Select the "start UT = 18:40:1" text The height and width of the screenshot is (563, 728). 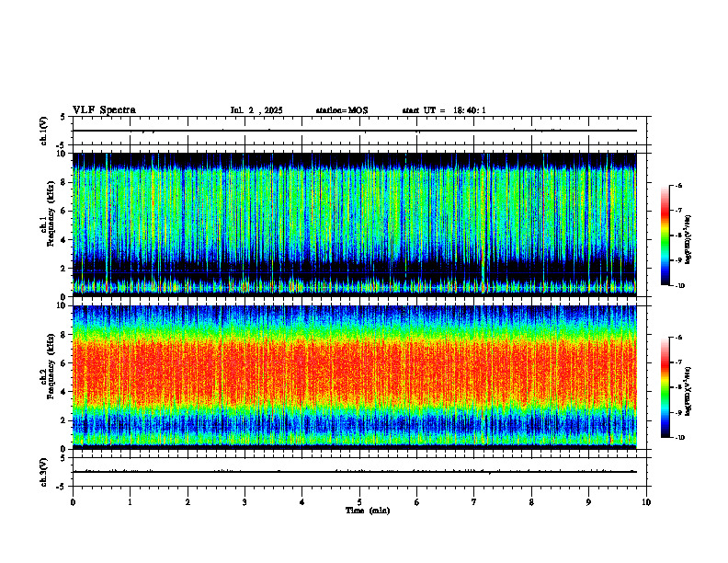[x=444, y=110]
